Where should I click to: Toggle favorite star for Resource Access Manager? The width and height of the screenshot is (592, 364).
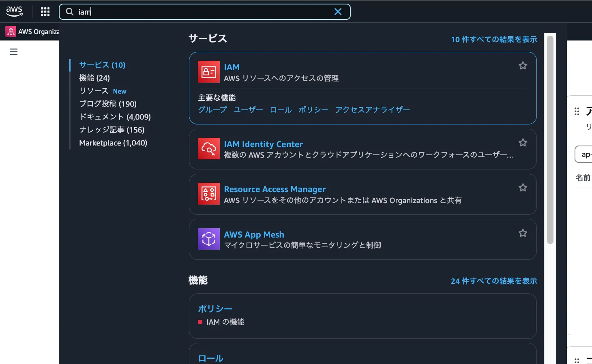(x=523, y=188)
